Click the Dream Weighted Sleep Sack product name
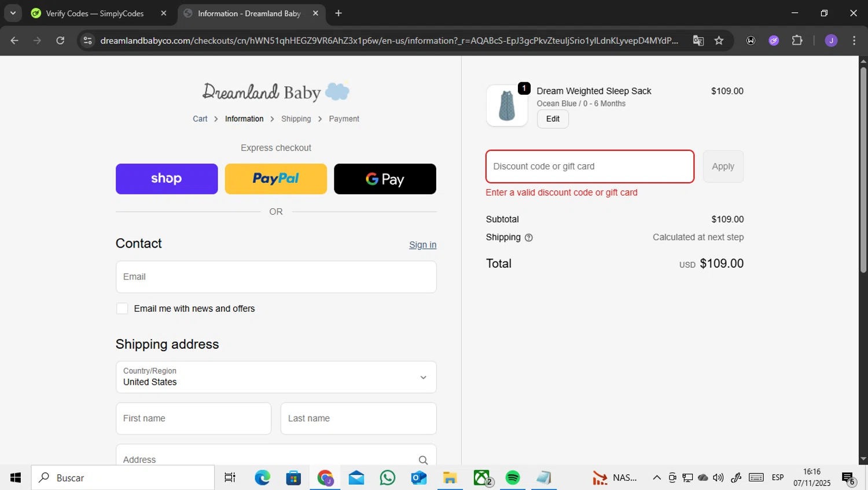 point(594,91)
